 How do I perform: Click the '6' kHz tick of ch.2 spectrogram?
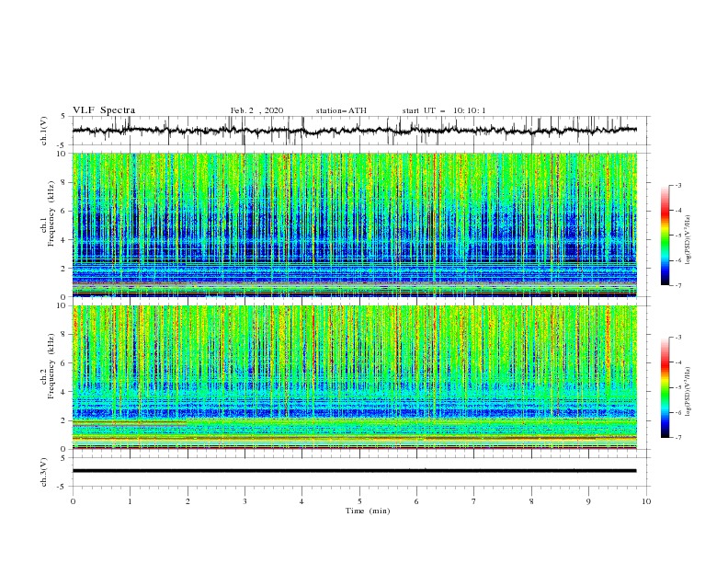click(x=65, y=363)
